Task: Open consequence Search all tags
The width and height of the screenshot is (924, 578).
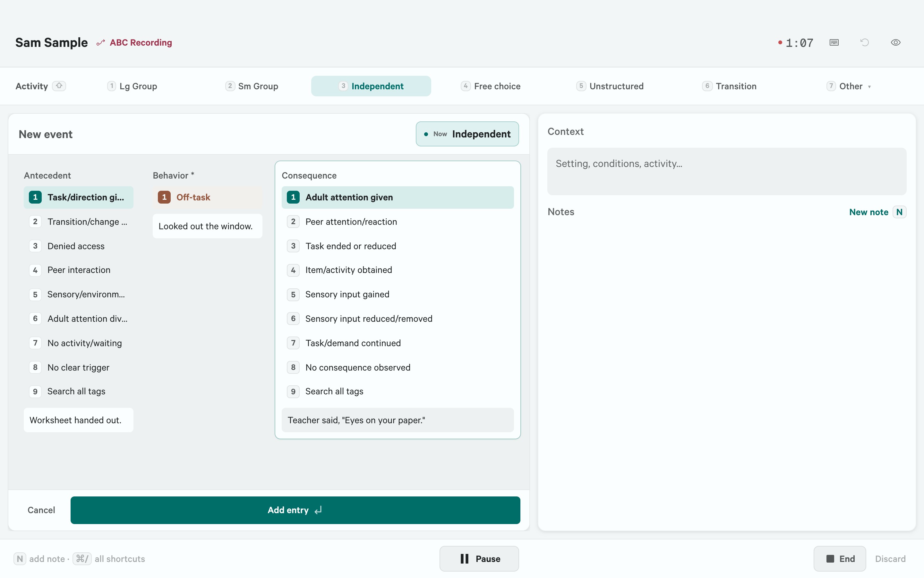Action: click(398, 391)
